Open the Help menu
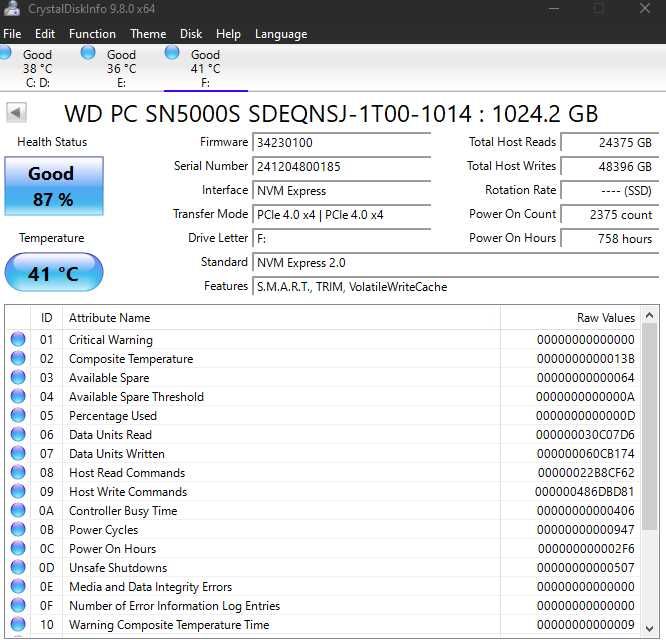Image resolution: width=666 pixels, height=640 pixels. (228, 34)
